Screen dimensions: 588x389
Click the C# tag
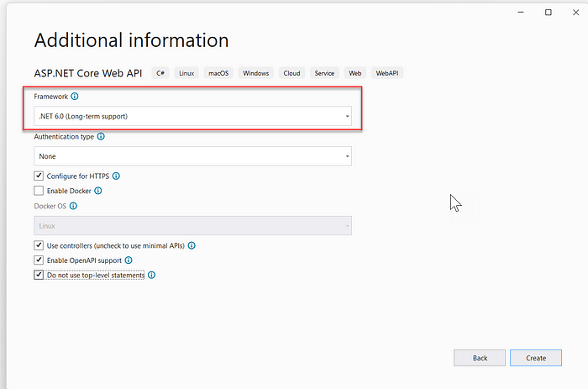(160, 73)
